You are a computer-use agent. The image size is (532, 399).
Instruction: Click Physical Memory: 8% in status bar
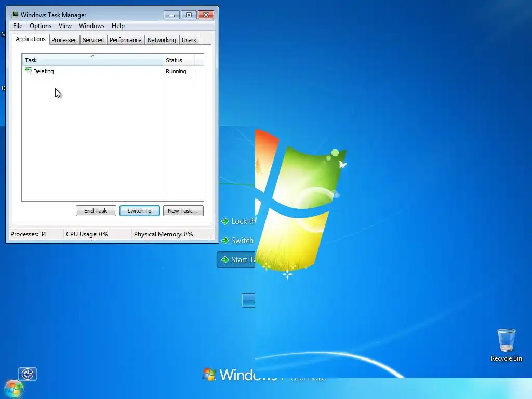coord(164,234)
